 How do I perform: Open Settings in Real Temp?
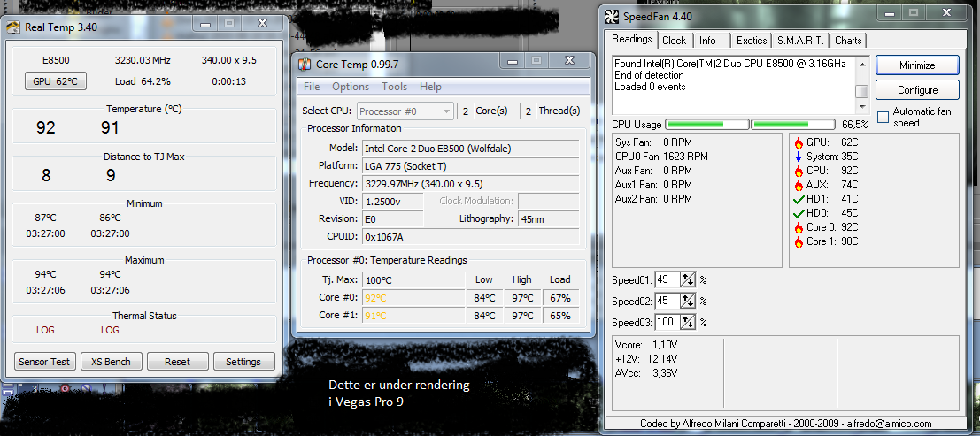243,361
